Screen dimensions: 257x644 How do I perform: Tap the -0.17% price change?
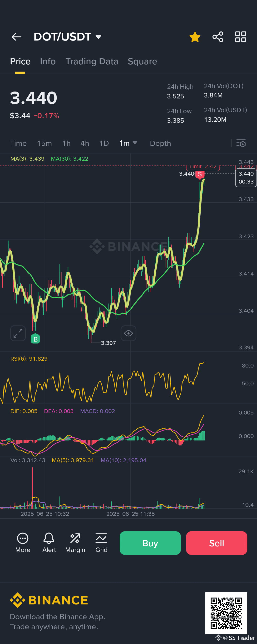[x=46, y=116]
